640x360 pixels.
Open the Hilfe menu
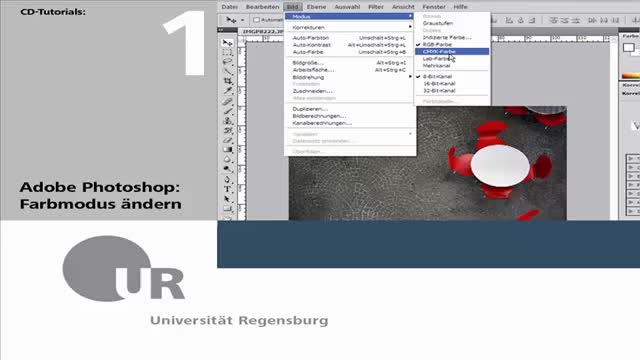pyautogui.click(x=460, y=7)
